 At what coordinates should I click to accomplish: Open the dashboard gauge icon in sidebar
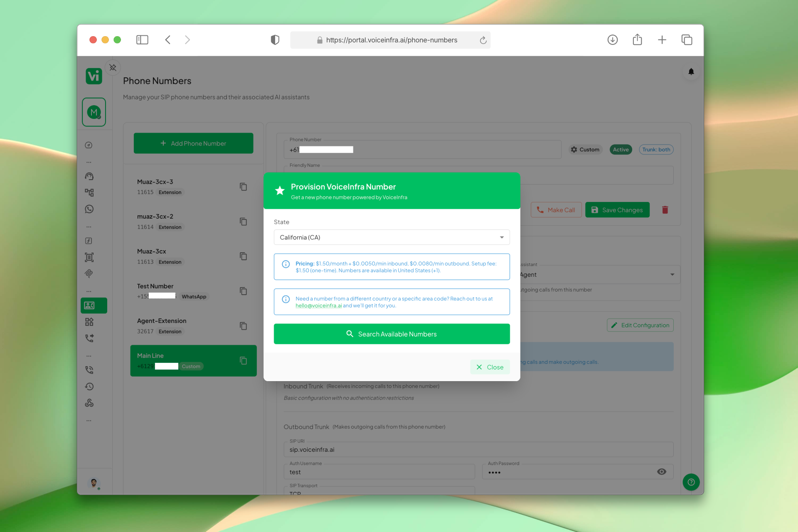[x=89, y=145]
